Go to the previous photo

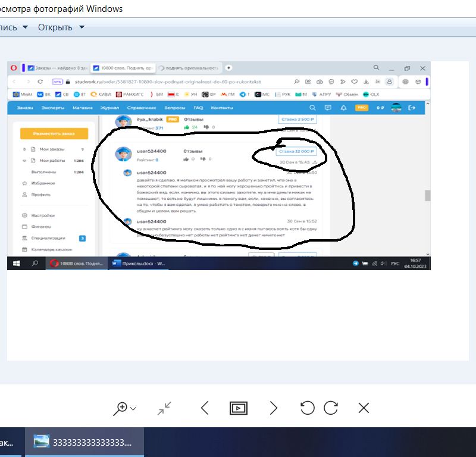[205, 408]
